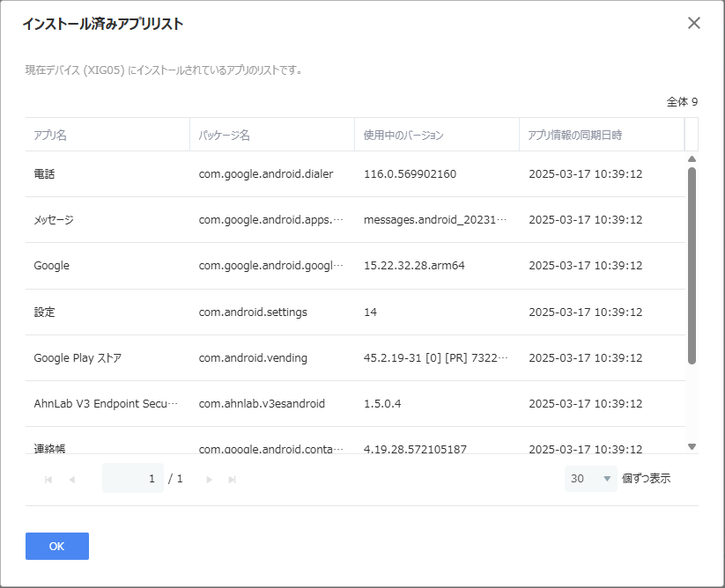Go to next page arrow
Screen dimensions: 725x588
pos(209,480)
